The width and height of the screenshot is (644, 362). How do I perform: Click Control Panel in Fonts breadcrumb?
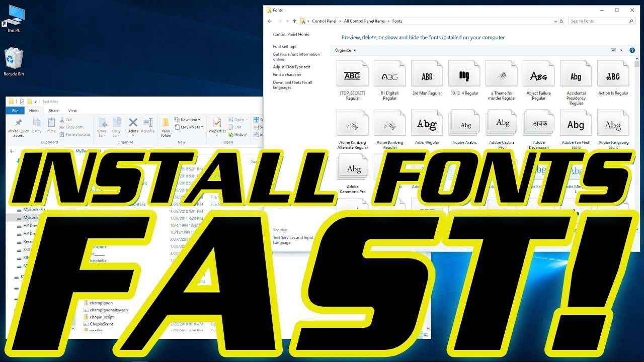[x=324, y=21]
